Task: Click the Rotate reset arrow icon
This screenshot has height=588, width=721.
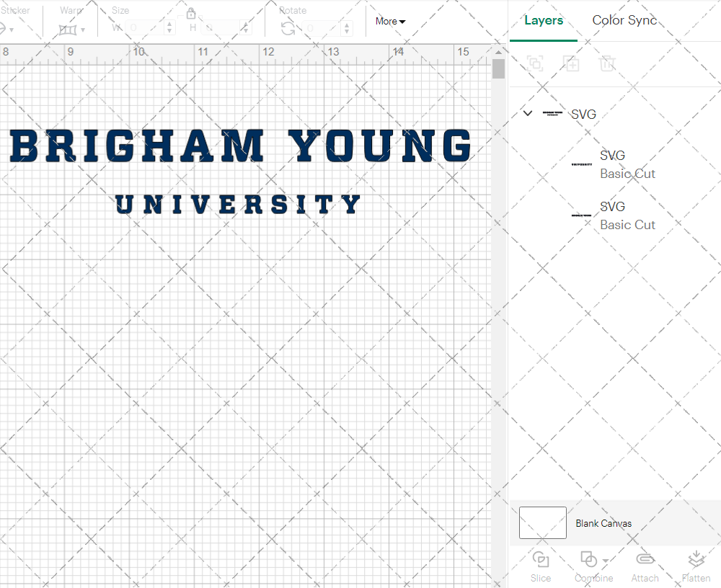Action: [x=288, y=27]
